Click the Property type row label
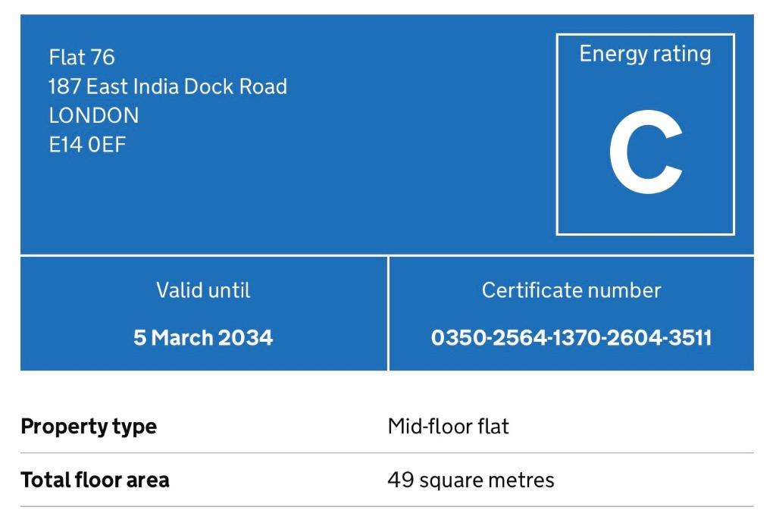The image size is (776, 532). tap(89, 427)
